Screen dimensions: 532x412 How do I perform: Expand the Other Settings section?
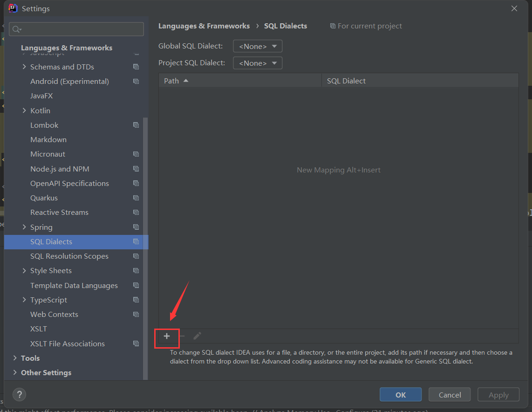pyautogui.click(x=15, y=373)
